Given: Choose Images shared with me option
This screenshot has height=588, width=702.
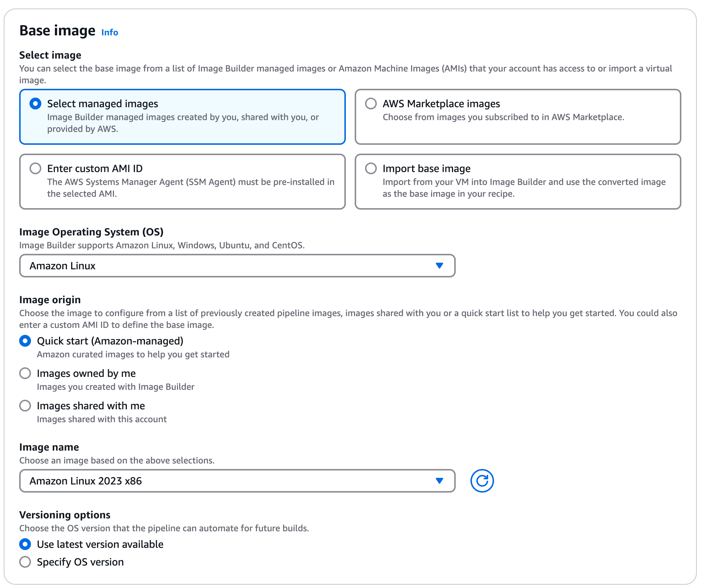Looking at the screenshot, I should [x=25, y=406].
